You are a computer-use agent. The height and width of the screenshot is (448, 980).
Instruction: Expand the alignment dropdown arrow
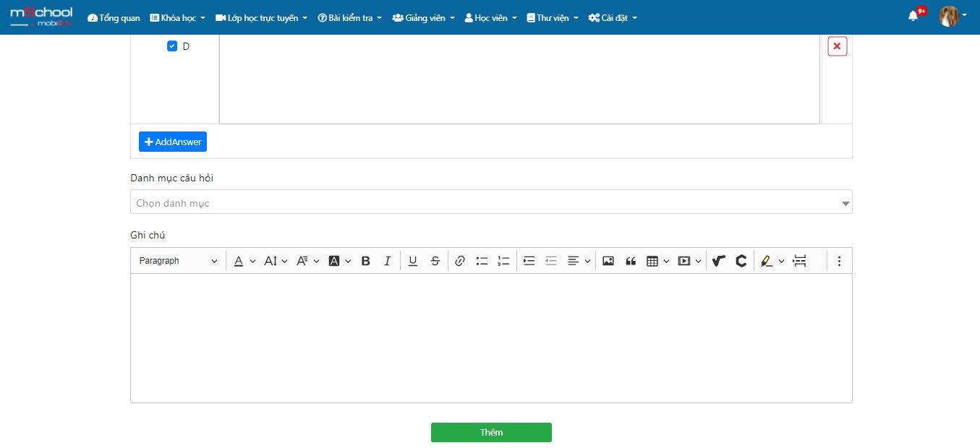[587, 262]
